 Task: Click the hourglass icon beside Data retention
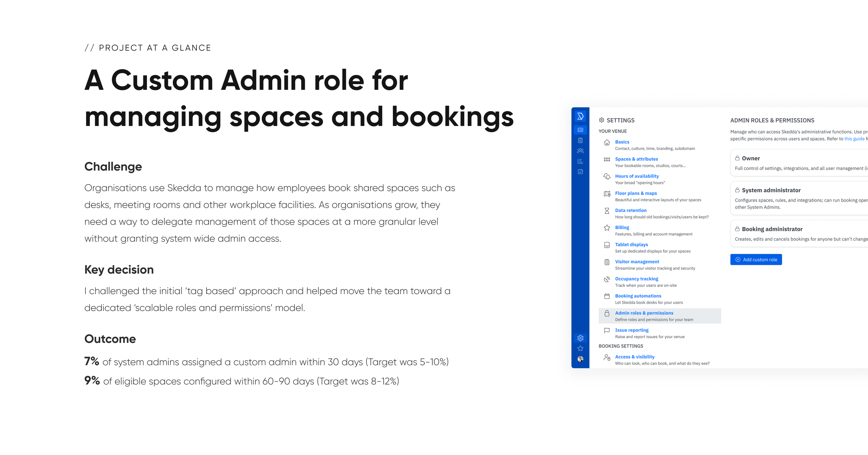click(607, 211)
